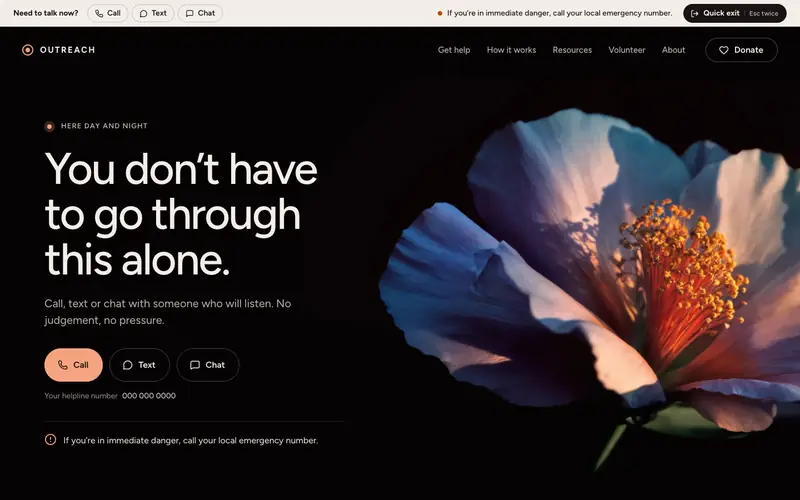Click the outlined Chat button in the hero
800x500 pixels.
(208, 365)
